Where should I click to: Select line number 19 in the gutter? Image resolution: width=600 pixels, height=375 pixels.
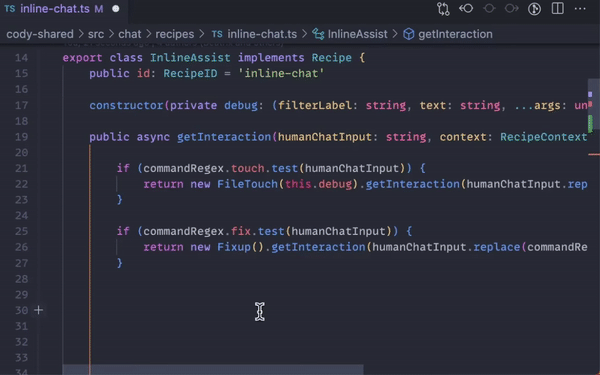coord(21,137)
